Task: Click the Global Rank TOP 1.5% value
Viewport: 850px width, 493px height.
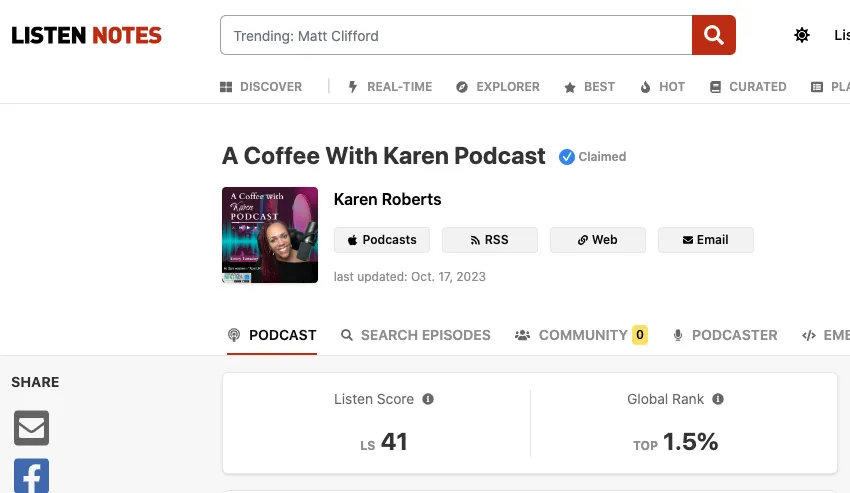Action: 675,442
